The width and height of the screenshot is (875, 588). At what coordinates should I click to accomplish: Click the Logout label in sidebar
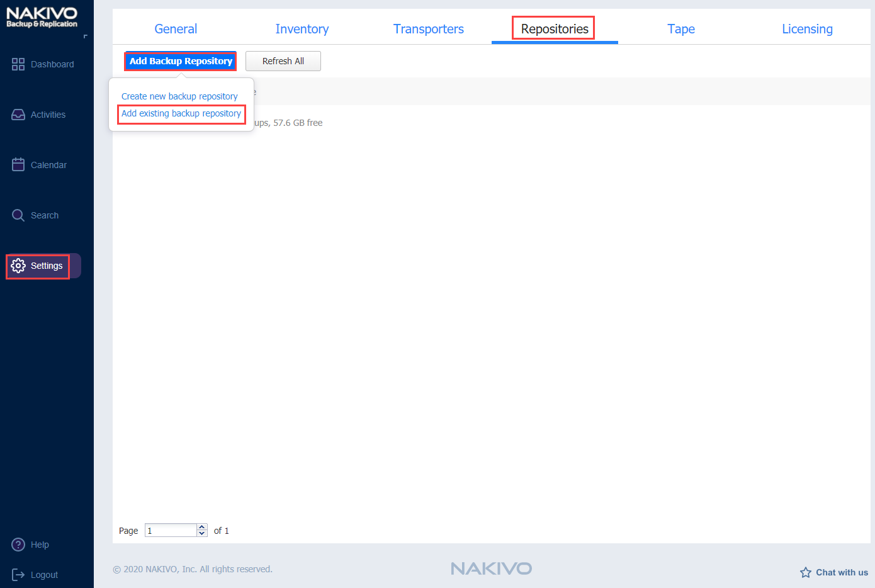tap(44, 575)
